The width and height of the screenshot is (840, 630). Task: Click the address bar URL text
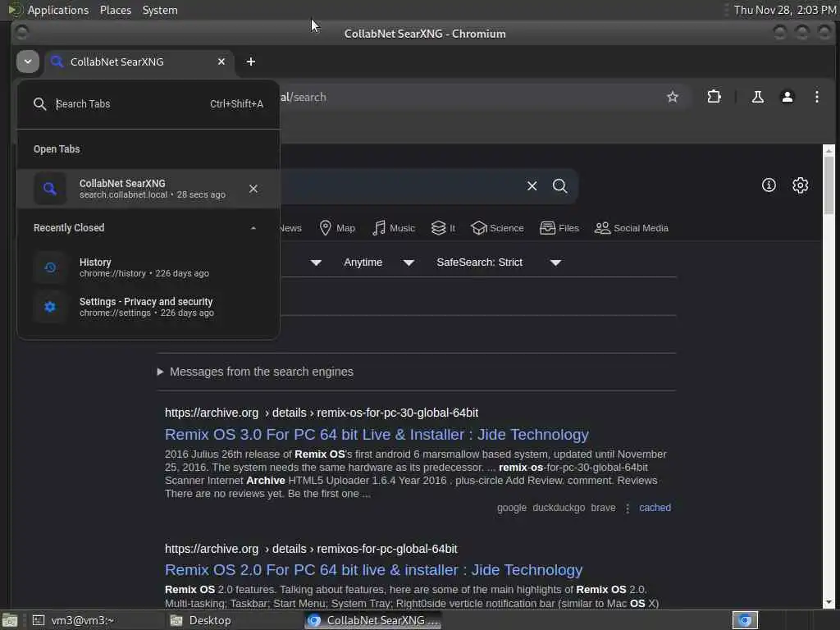[x=304, y=97]
